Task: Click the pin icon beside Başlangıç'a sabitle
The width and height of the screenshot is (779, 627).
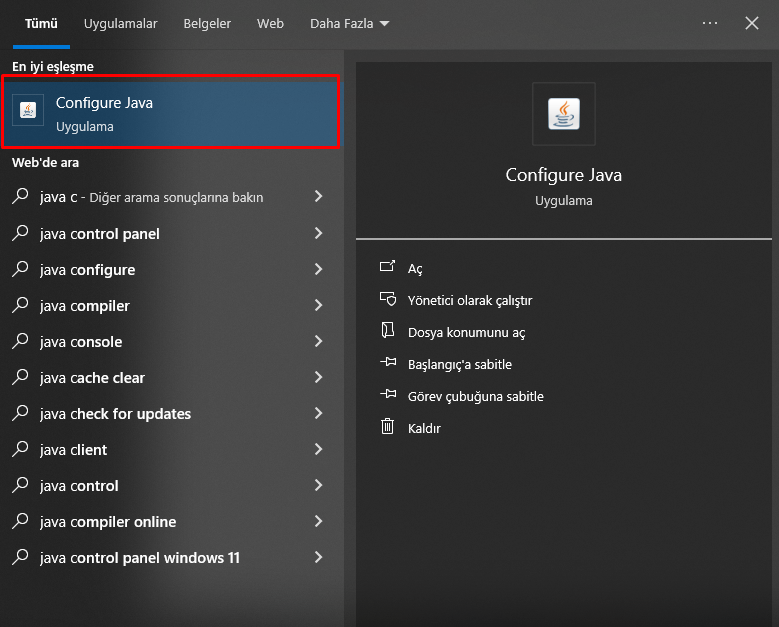Action: pyautogui.click(x=388, y=362)
